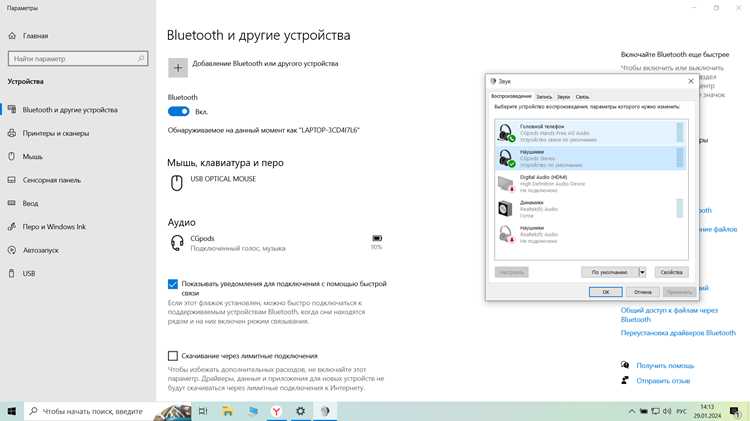The image size is (750, 421).
Task: Click the level meter beside CGpods Stereo Наушники
Action: tap(680, 158)
